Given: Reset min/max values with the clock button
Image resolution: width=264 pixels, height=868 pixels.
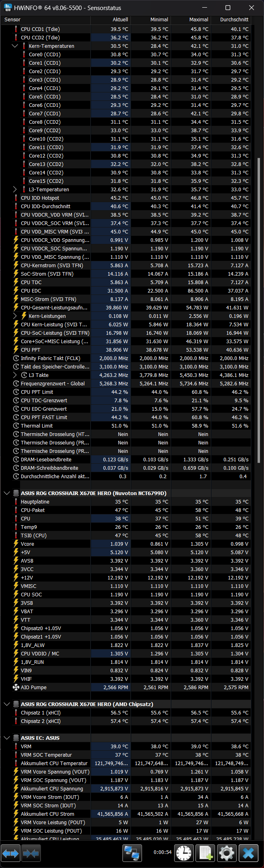Looking at the screenshot, I should coord(184,853).
